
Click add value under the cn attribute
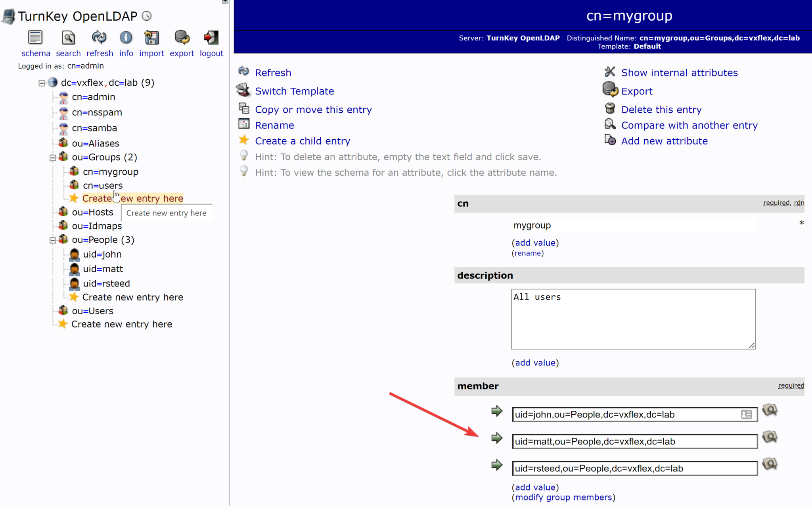pyautogui.click(x=536, y=242)
